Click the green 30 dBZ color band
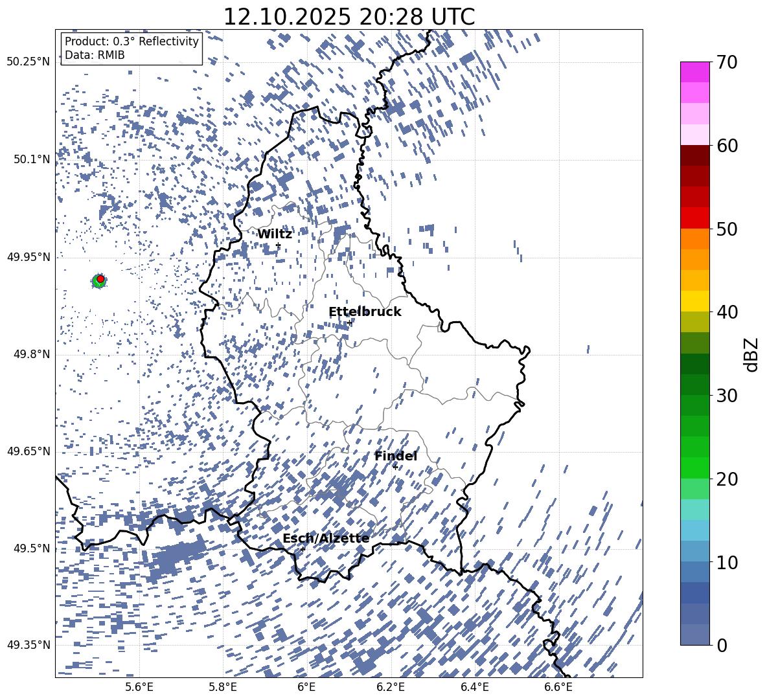This screenshot has height=700, width=767. point(694,405)
